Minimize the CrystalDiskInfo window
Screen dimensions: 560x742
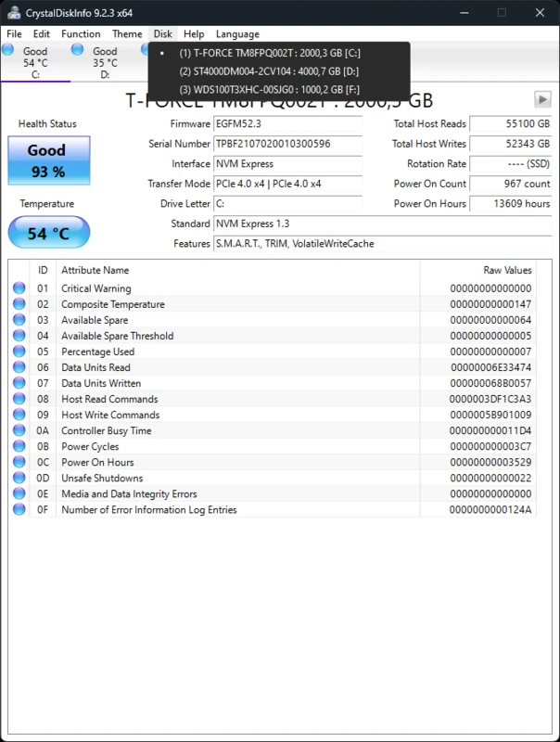[465, 13]
